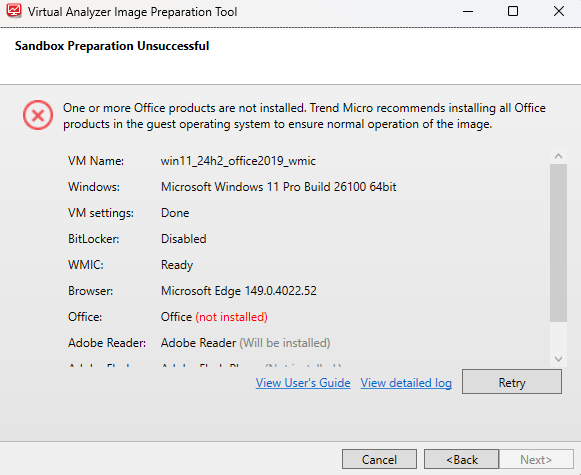Click the Microsoft Edge browser version text
The image size is (581, 475).
(x=239, y=291)
